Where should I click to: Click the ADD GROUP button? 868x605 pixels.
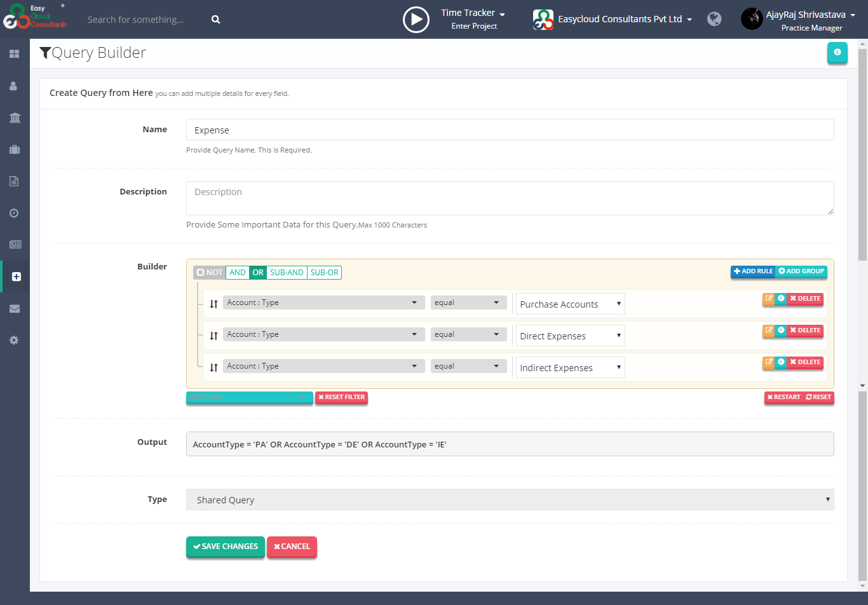801,271
